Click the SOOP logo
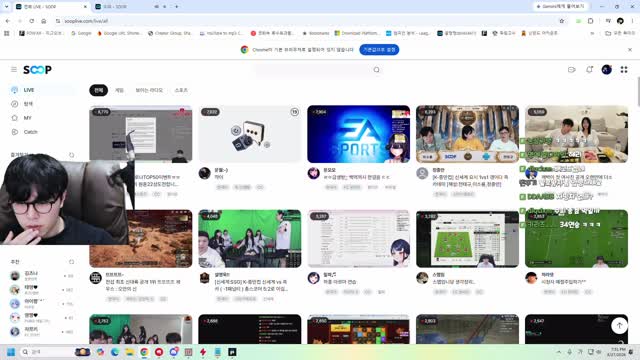Screen dimensions: 640x360 (x=37, y=70)
